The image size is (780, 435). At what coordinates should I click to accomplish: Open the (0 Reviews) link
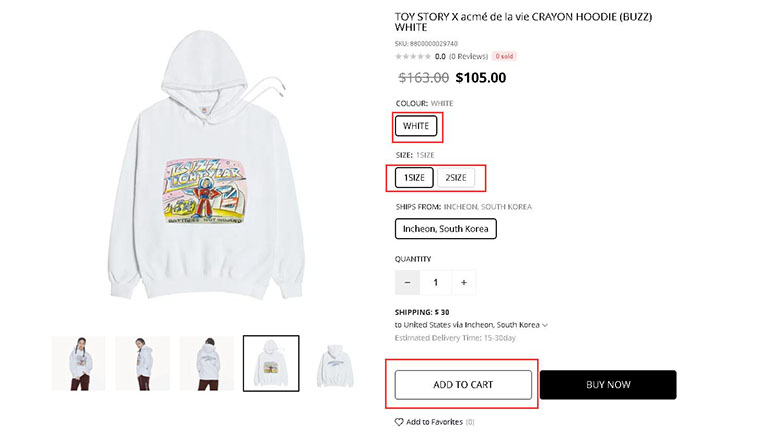469,57
